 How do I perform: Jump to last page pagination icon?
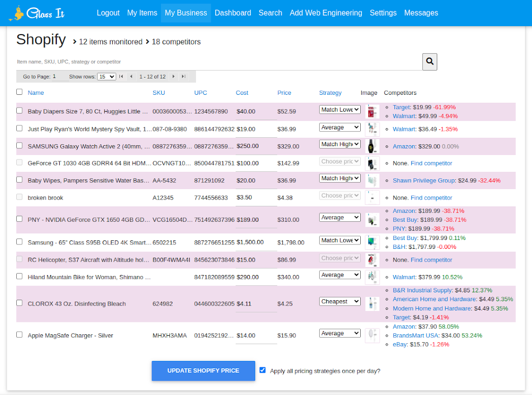184,77
